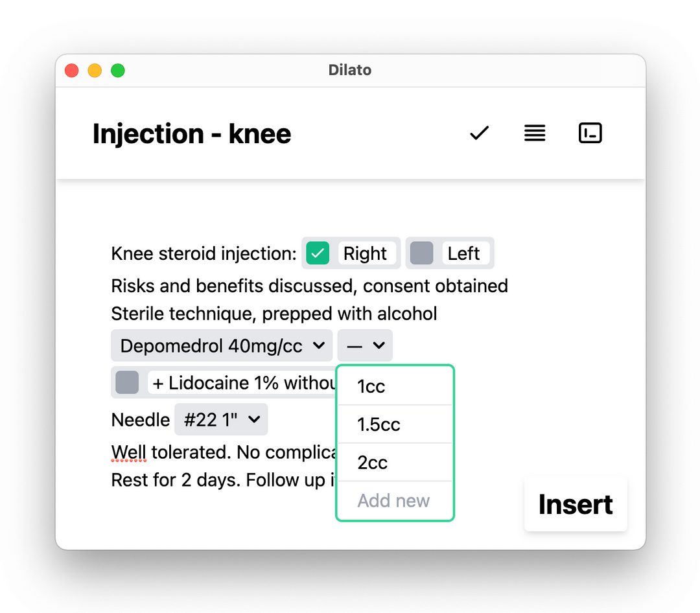Click the panel layout icon at top right
The height and width of the screenshot is (613, 700).
590,132
